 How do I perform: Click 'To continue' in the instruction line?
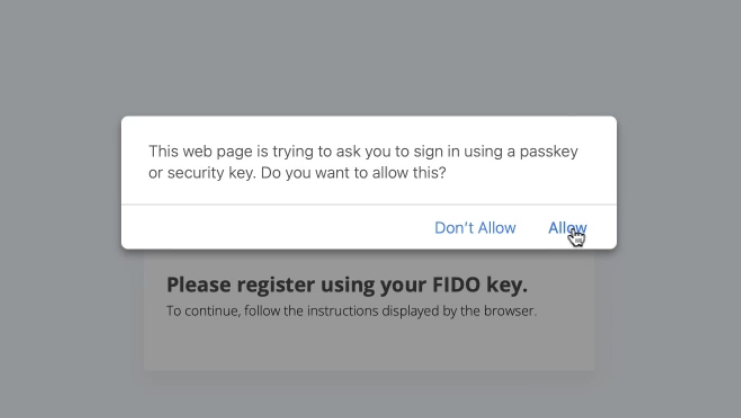tap(196, 311)
